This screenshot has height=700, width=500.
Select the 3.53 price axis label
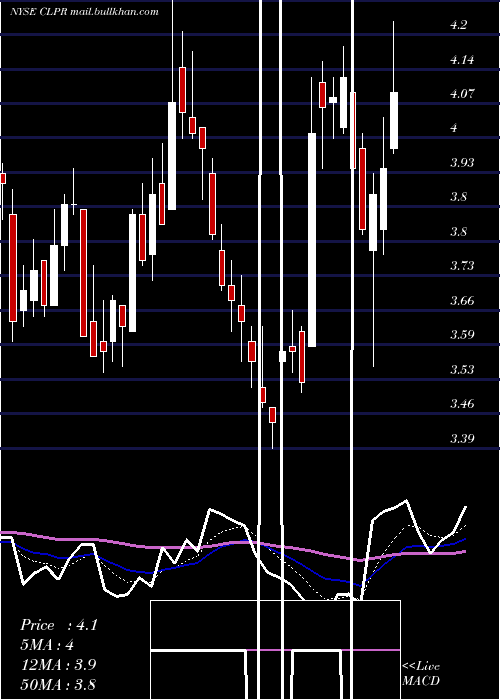click(x=462, y=369)
